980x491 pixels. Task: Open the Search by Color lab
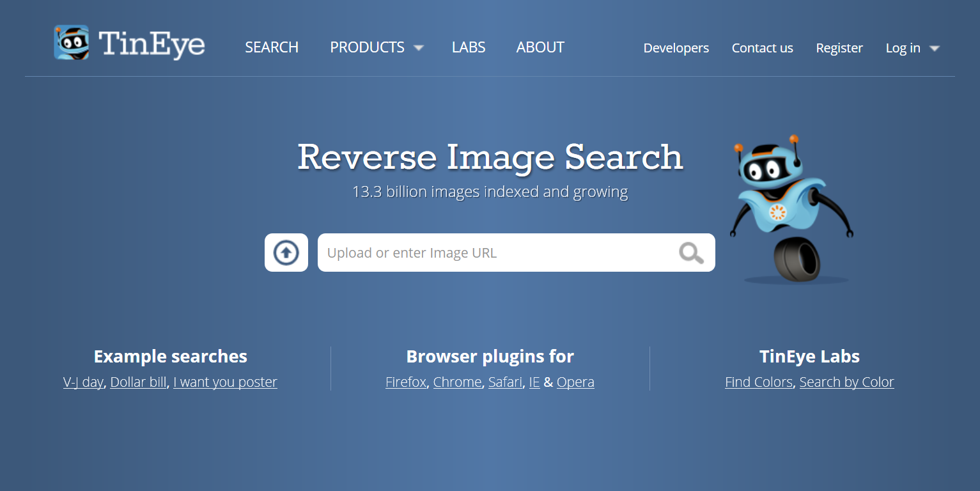pyautogui.click(x=846, y=382)
